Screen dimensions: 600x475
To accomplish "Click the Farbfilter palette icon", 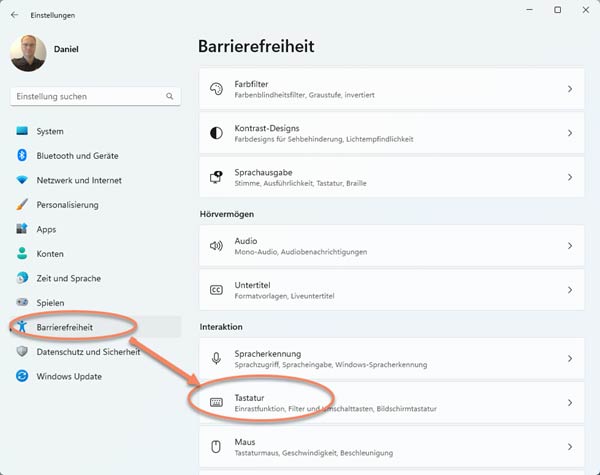I will tap(216, 89).
